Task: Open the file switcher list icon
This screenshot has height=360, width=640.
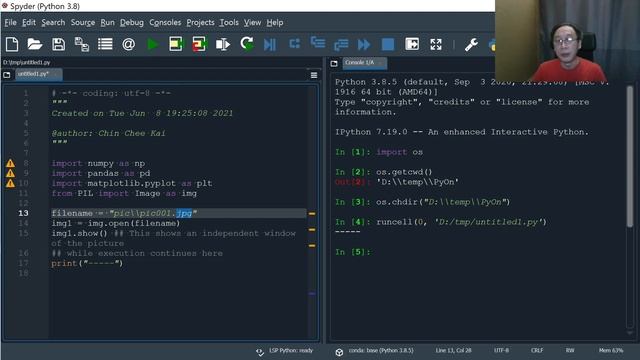Action: tap(105, 44)
